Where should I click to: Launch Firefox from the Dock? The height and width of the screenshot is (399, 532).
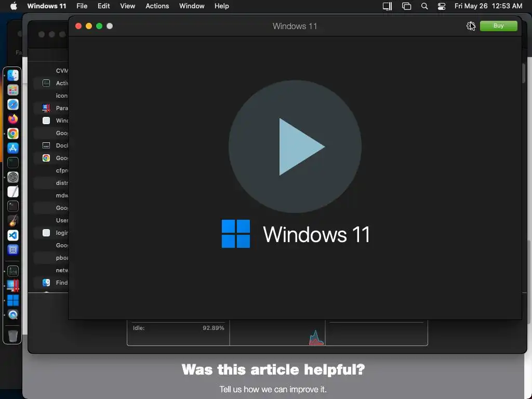click(13, 119)
